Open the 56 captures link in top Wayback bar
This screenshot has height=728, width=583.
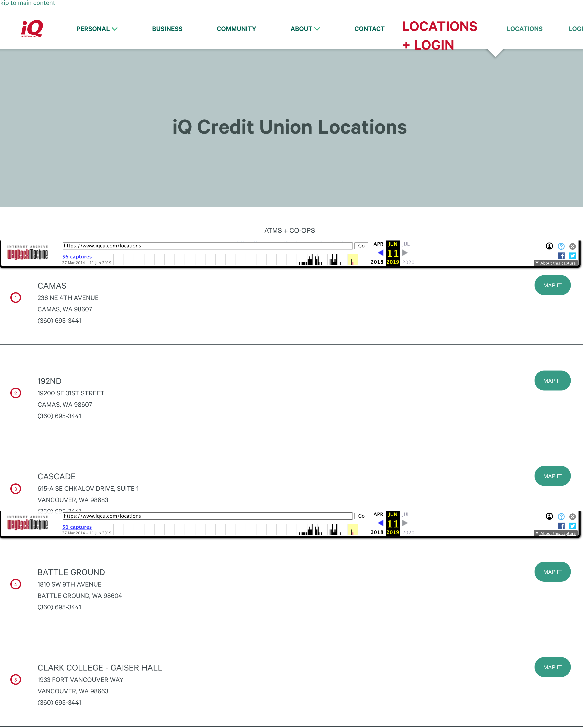tap(77, 257)
